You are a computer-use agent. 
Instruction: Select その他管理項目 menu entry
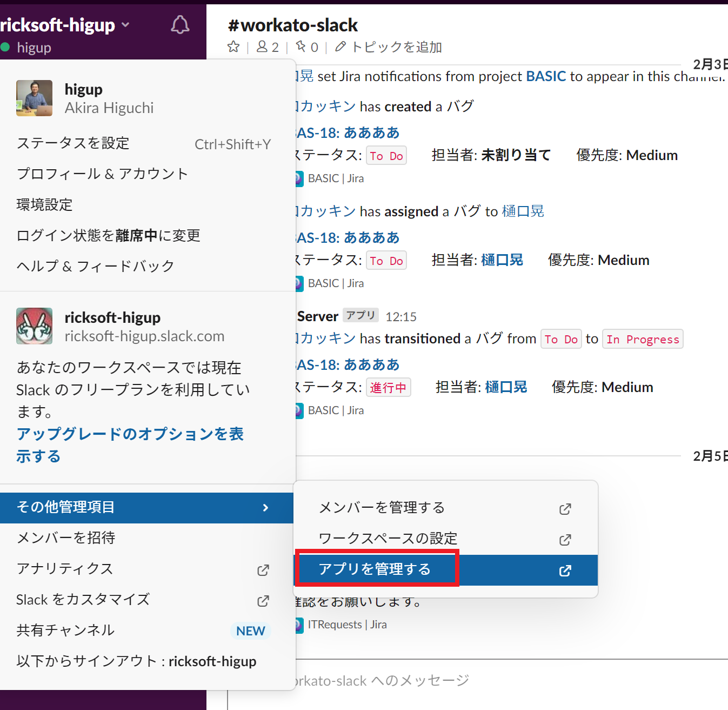146,508
